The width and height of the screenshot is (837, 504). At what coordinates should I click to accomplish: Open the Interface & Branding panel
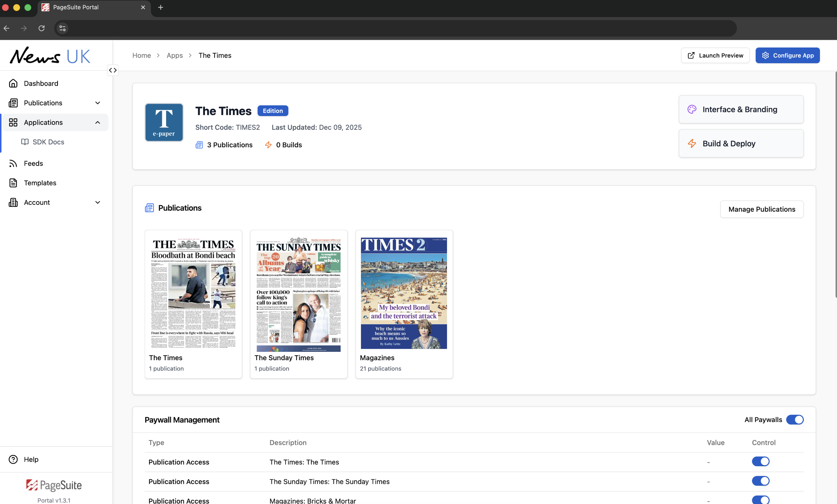click(x=741, y=109)
